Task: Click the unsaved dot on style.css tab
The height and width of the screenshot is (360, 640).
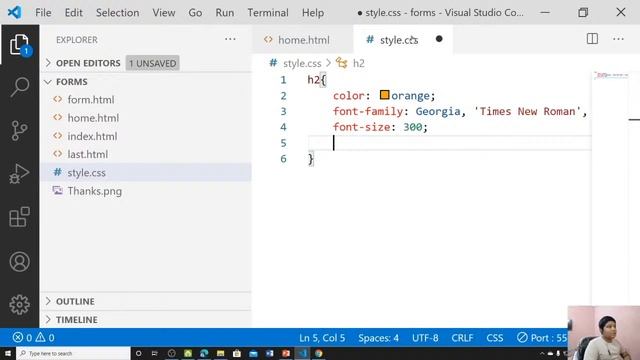Action: (439, 39)
